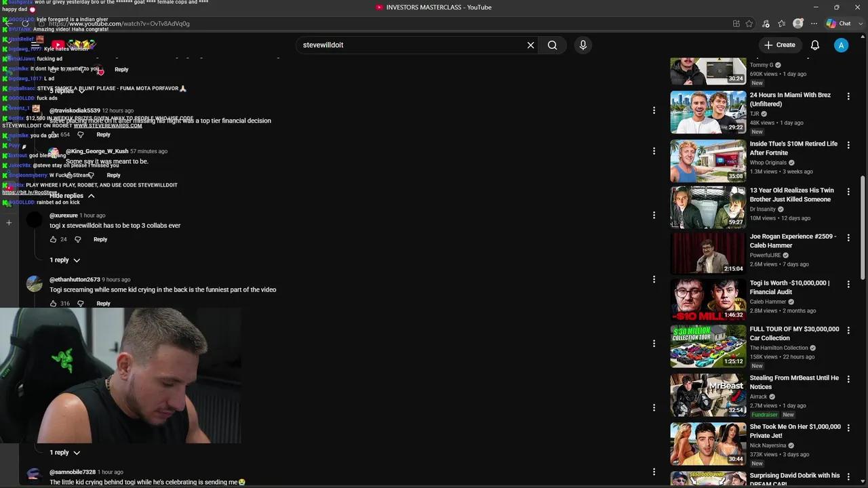
Task: Add a new tab with plus icon in sidebar
Action: click(9, 222)
